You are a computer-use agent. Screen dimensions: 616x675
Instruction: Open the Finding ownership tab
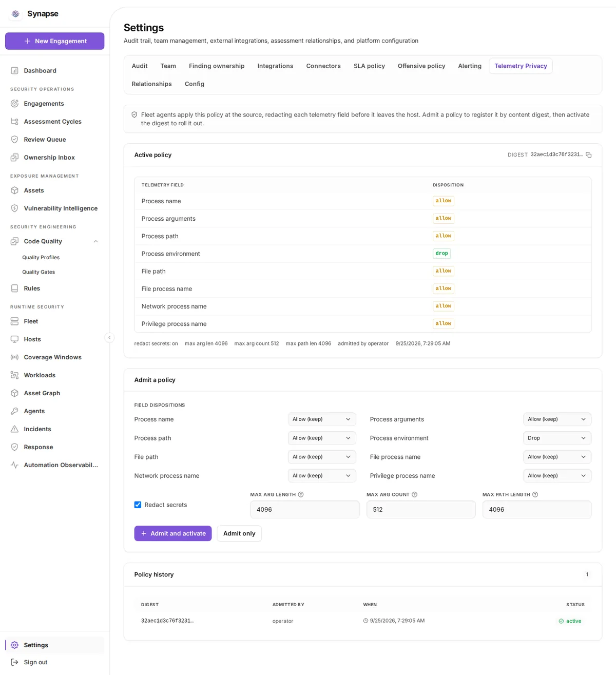coord(217,66)
